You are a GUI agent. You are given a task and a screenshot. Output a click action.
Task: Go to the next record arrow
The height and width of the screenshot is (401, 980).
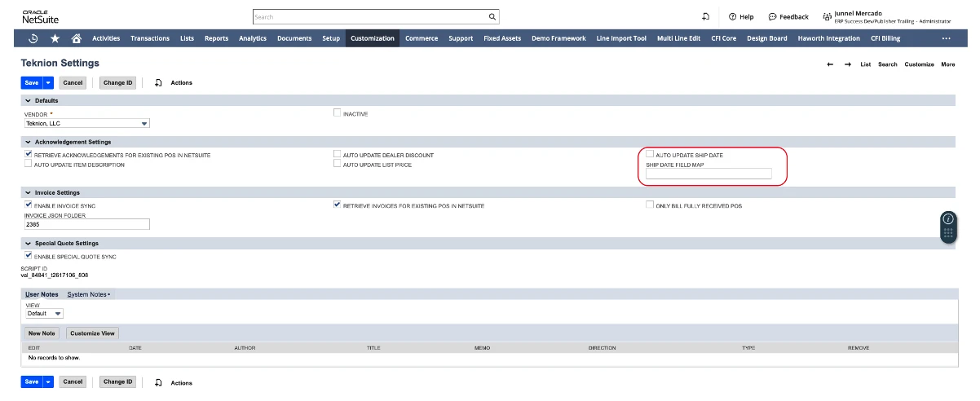click(x=848, y=64)
